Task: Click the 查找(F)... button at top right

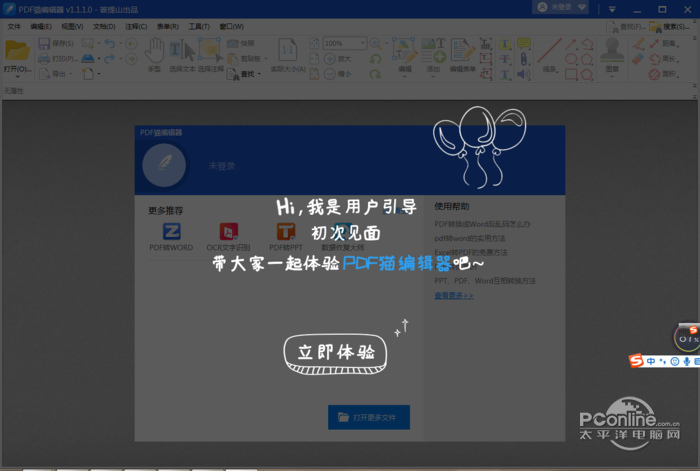Action: point(626,27)
